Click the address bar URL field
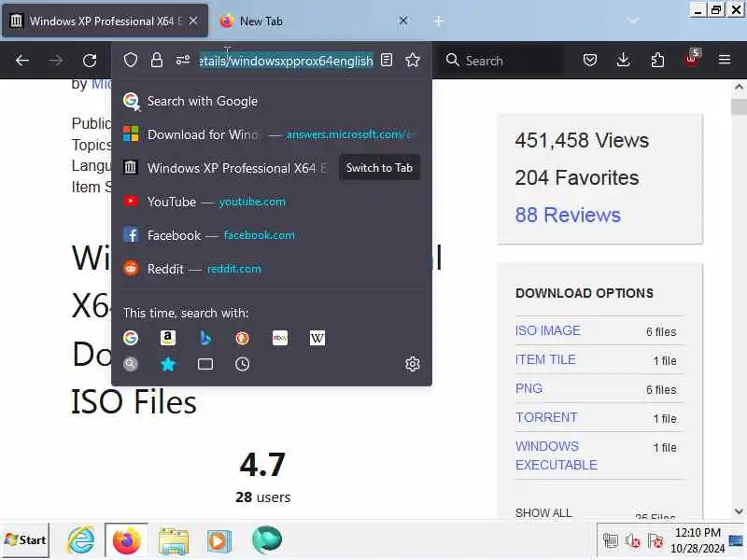Viewport: 747px width, 560px height. click(x=286, y=61)
